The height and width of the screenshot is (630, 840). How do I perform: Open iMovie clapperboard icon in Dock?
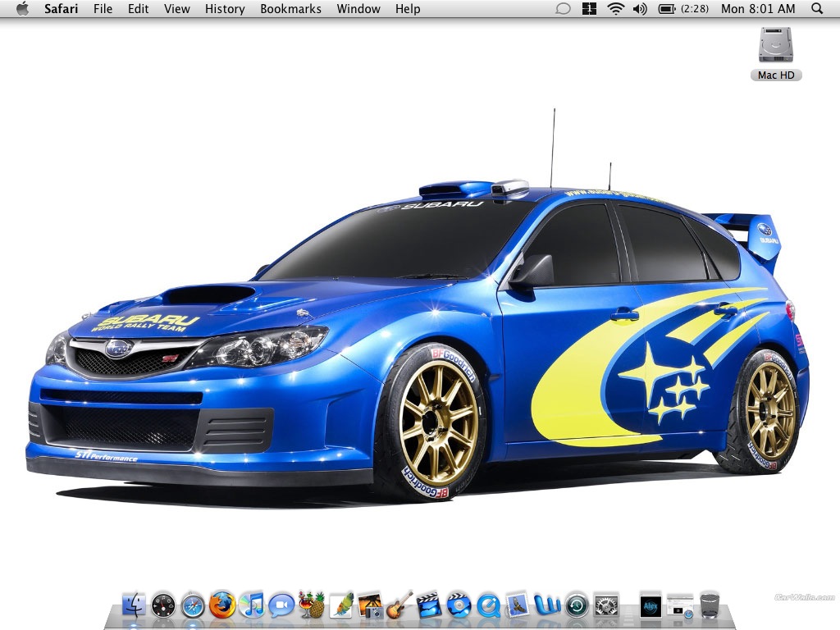click(428, 605)
